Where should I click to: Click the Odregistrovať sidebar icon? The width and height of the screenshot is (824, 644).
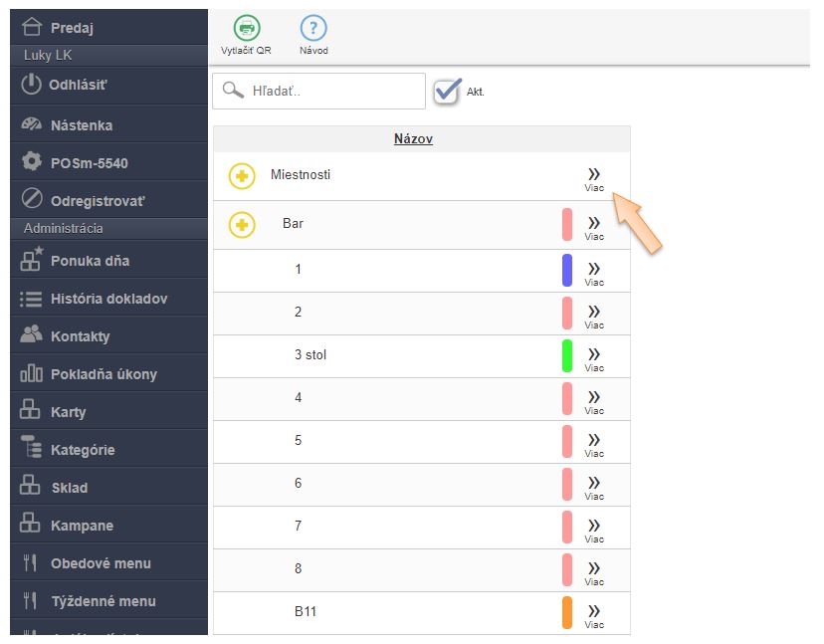click(x=32, y=200)
